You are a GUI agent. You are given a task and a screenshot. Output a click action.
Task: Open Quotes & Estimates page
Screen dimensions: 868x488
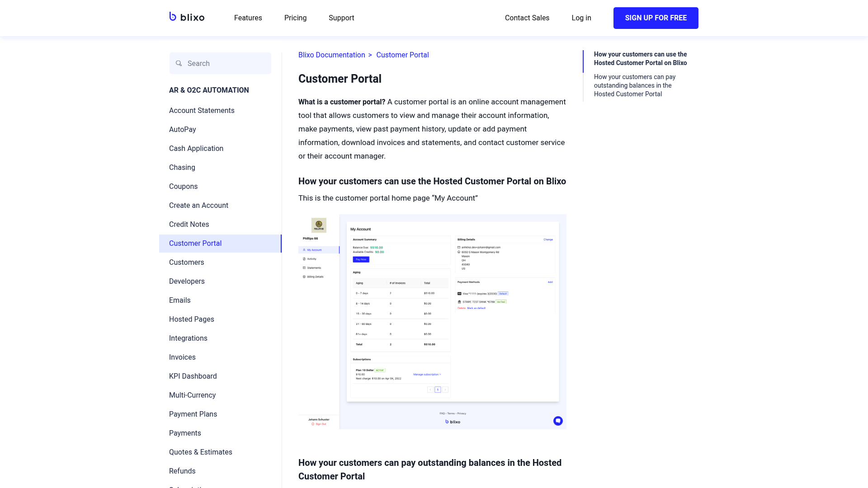pos(201,452)
